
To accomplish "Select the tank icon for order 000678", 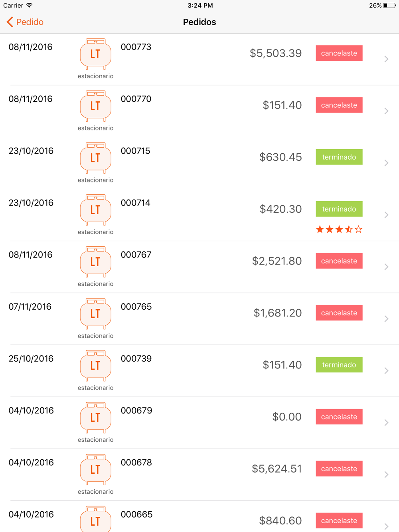I will pos(95,469).
